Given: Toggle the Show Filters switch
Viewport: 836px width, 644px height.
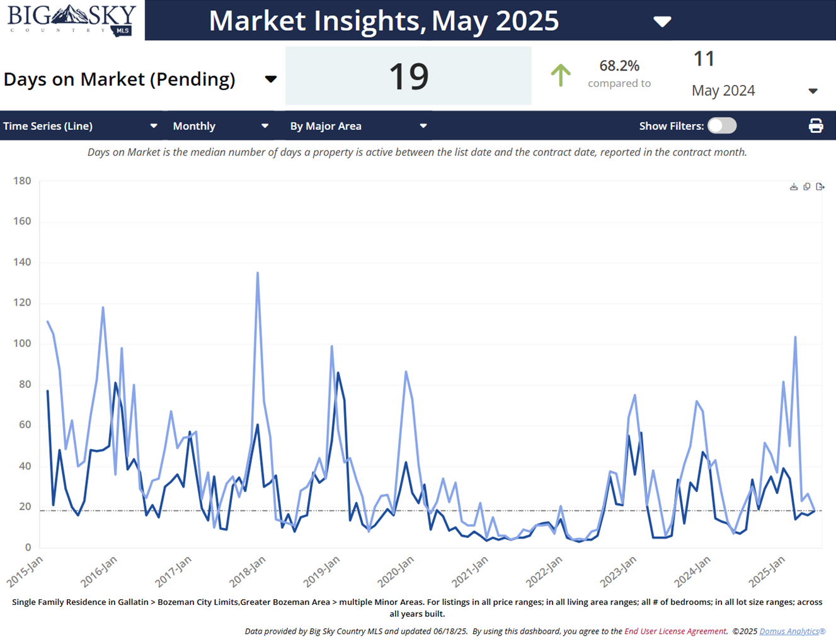Looking at the screenshot, I should click(721, 126).
